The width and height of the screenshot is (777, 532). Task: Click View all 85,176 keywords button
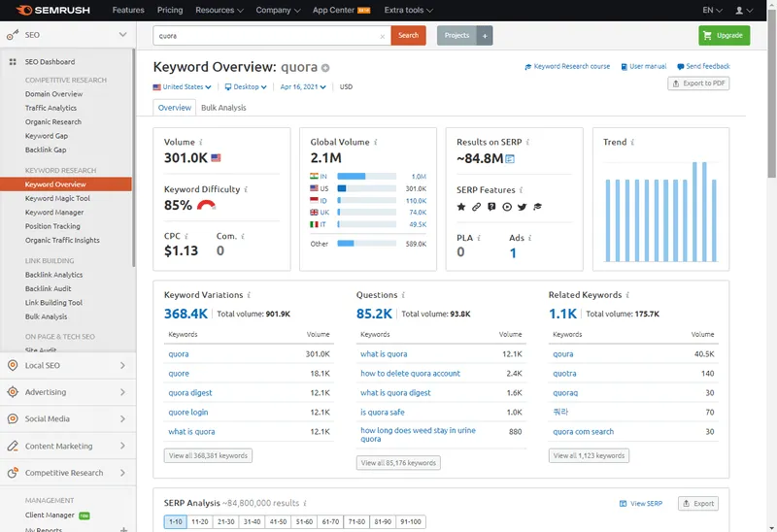click(x=398, y=463)
